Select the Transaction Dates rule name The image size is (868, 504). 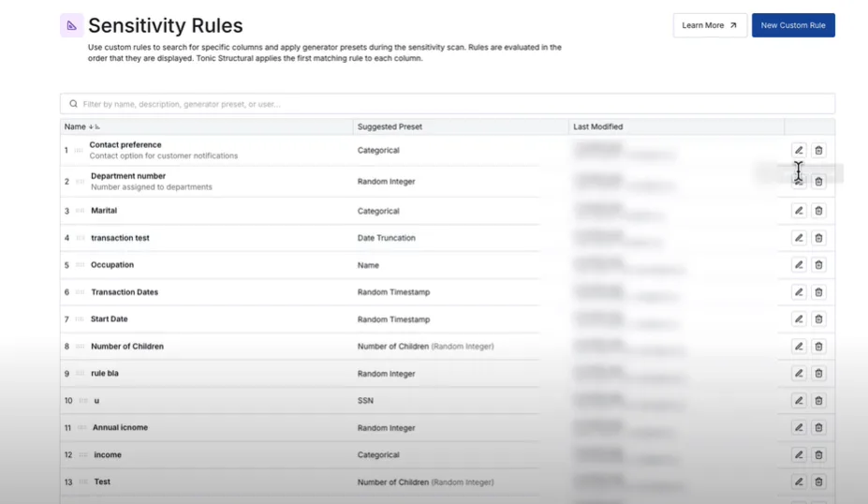click(125, 292)
